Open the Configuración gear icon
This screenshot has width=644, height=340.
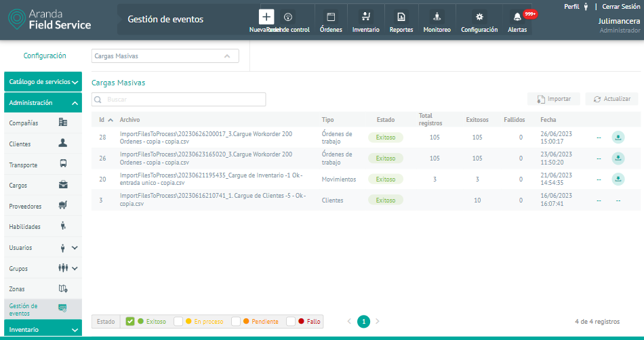point(479,17)
